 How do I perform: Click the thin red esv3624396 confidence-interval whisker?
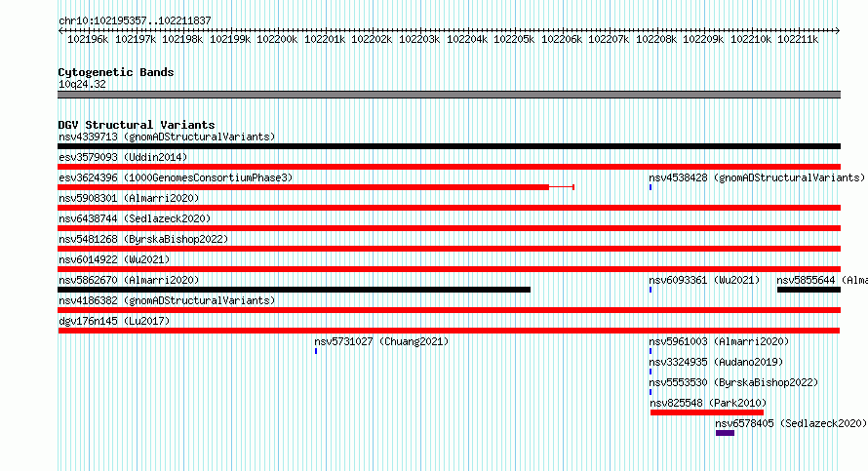562,187
